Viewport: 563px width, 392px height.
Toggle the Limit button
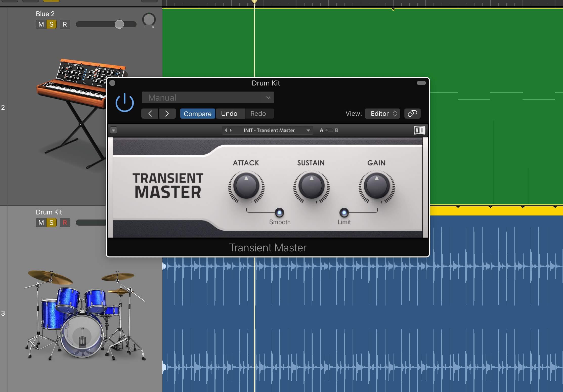point(344,213)
